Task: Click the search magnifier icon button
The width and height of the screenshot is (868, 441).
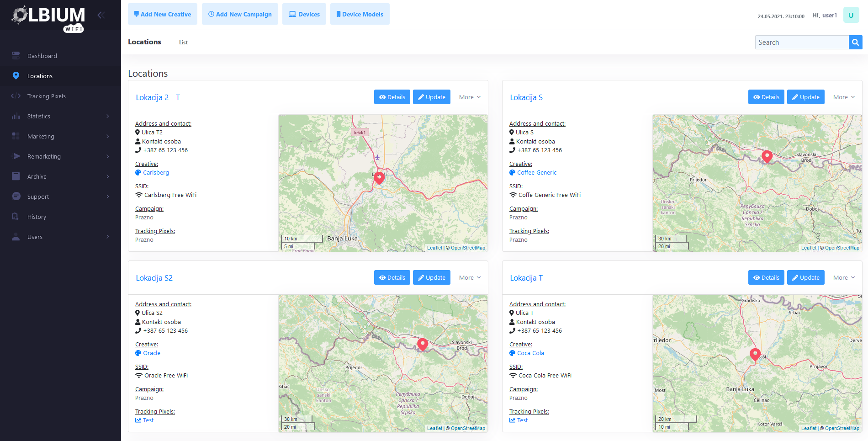Action: 855,43
